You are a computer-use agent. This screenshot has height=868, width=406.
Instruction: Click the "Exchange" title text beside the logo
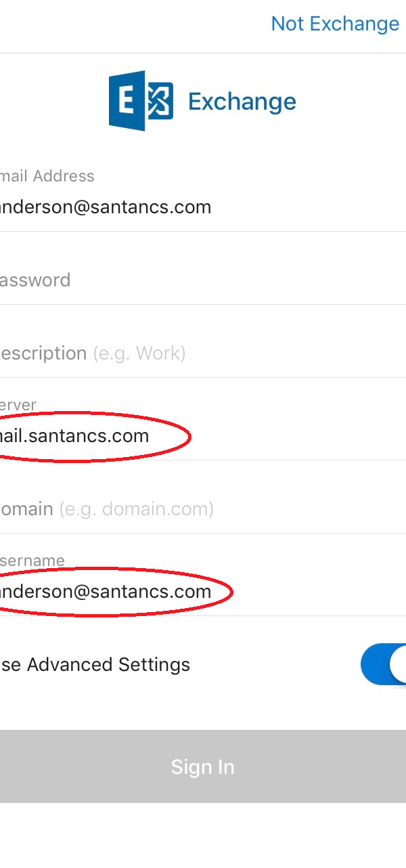click(x=242, y=102)
